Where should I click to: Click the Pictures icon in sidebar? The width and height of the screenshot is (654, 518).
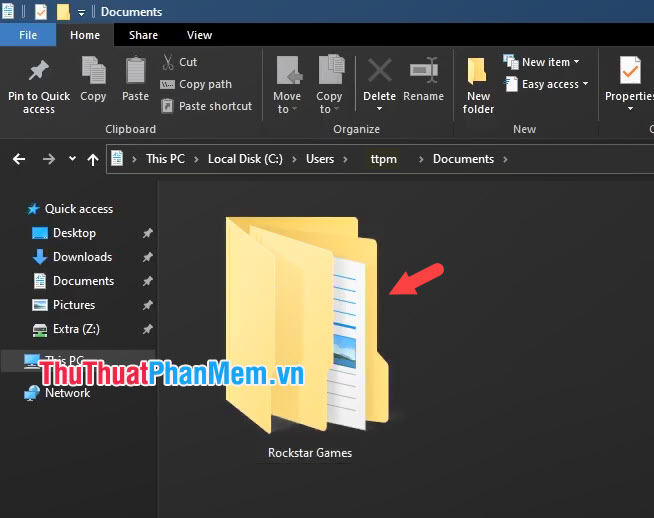coord(40,305)
